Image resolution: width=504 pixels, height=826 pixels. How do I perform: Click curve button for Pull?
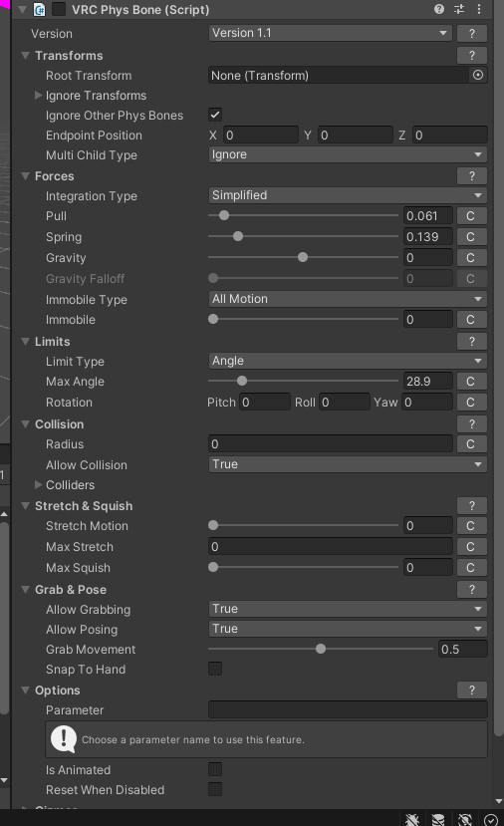pyautogui.click(x=470, y=216)
